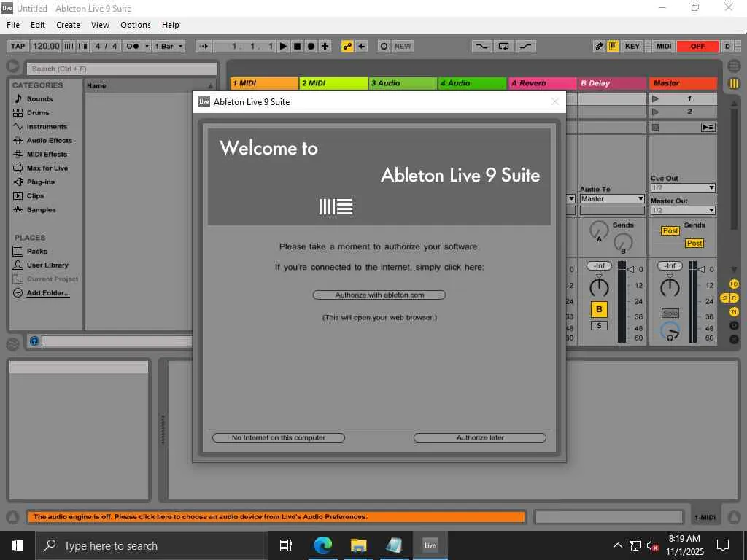Switch to Session view selector icon
This screenshot has width=747, height=560.
click(x=734, y=84)
